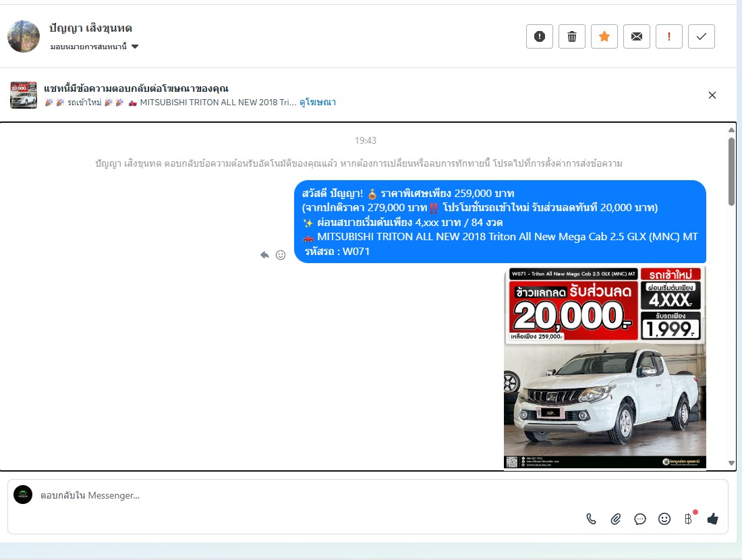Open emoji picker in composer

[x=664, y=519]
